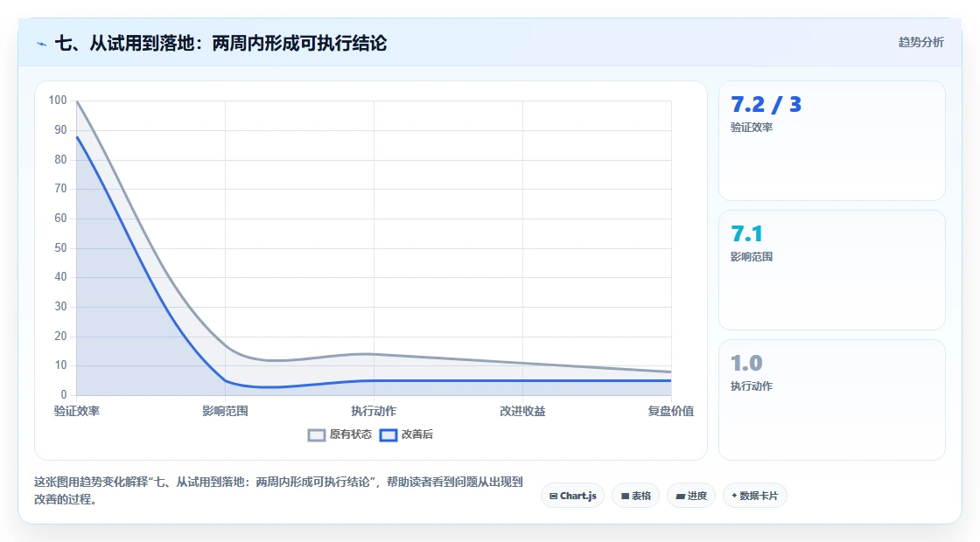Click the 验证效率 x-axis label
Viewport: 980px width, 542px height.
click(x=77, y=411)
